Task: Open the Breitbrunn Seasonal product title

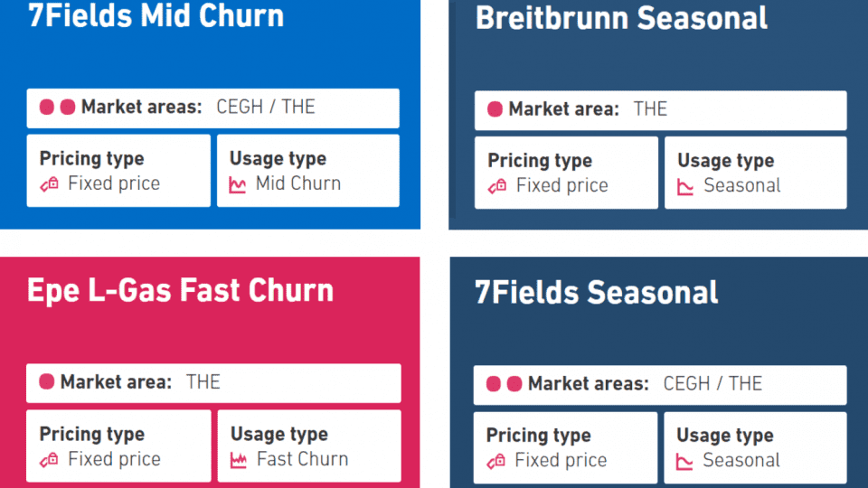Action: coord(621,18)
